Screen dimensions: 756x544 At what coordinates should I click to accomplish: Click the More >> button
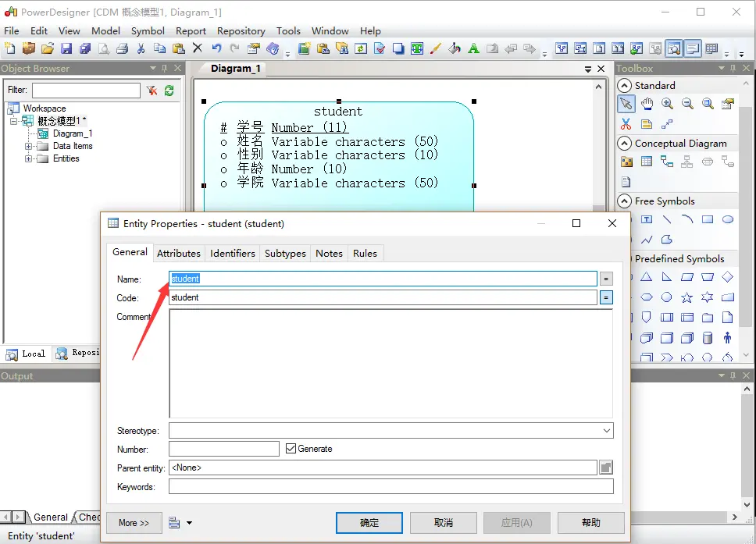(x=134, y=522)
